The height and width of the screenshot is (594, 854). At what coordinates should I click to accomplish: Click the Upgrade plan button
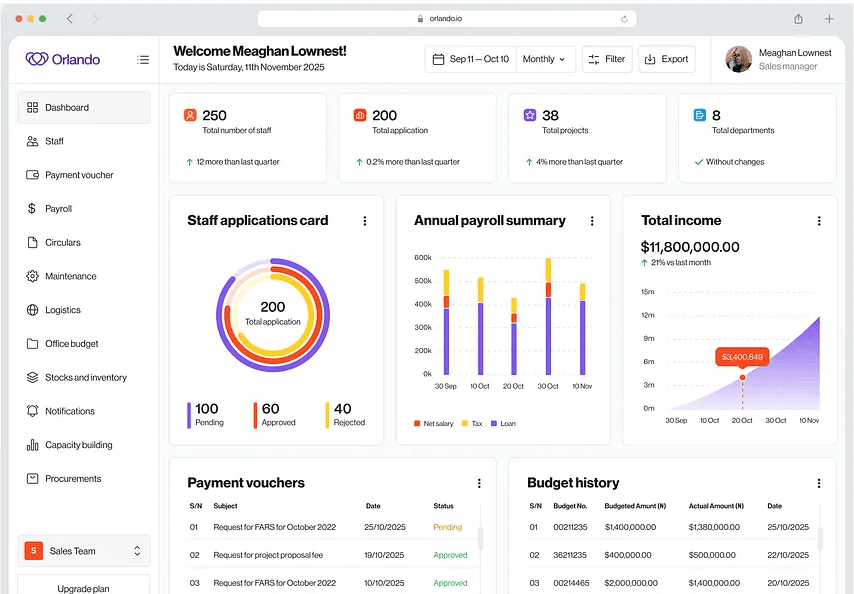pyautogui.click(x=83, y=588)
